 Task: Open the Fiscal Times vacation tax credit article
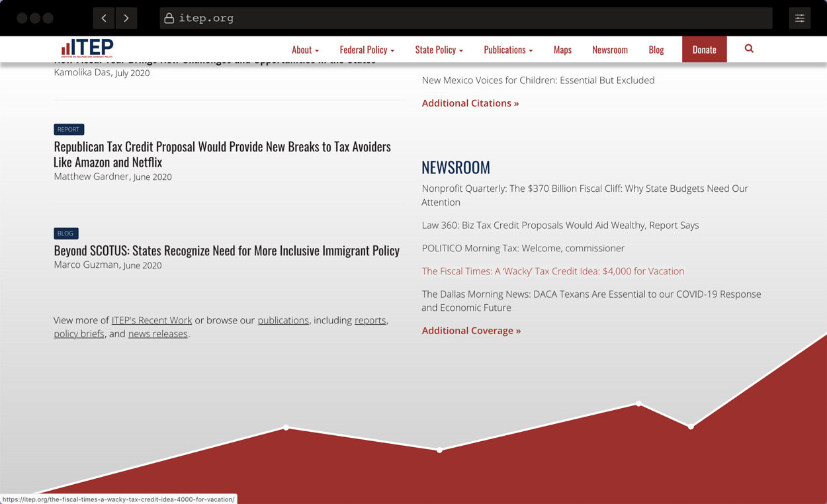click(x=553, y=271)
